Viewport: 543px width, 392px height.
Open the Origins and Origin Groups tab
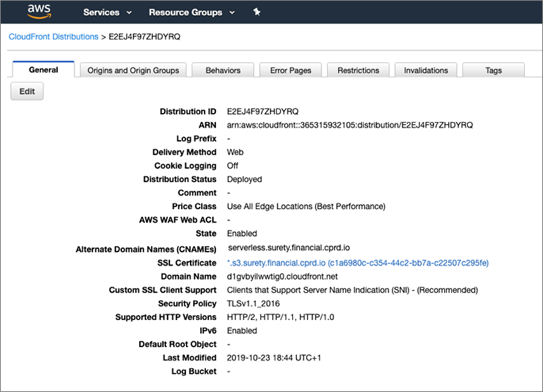(x=133, y=70)
